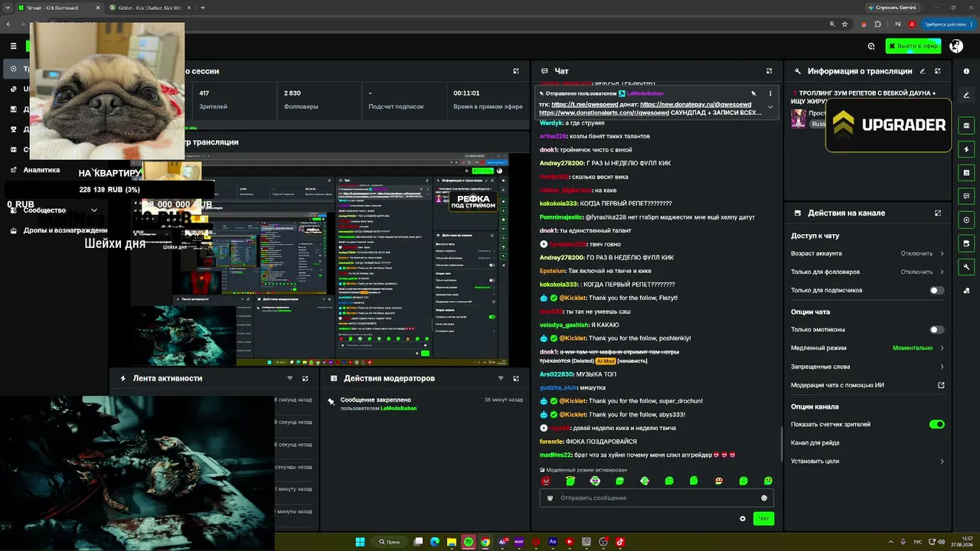The height and width of the screenshot is (551, 980).
Task: Open the profile avatar menu
Action: coord(955,46)
